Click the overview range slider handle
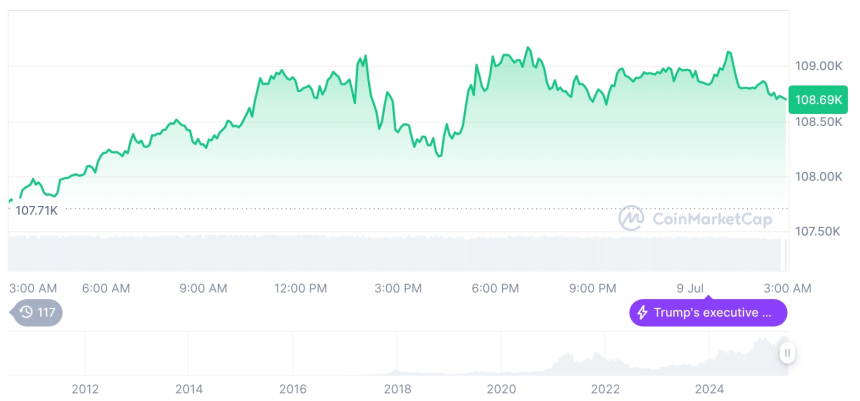 click(x=787, y=352)
